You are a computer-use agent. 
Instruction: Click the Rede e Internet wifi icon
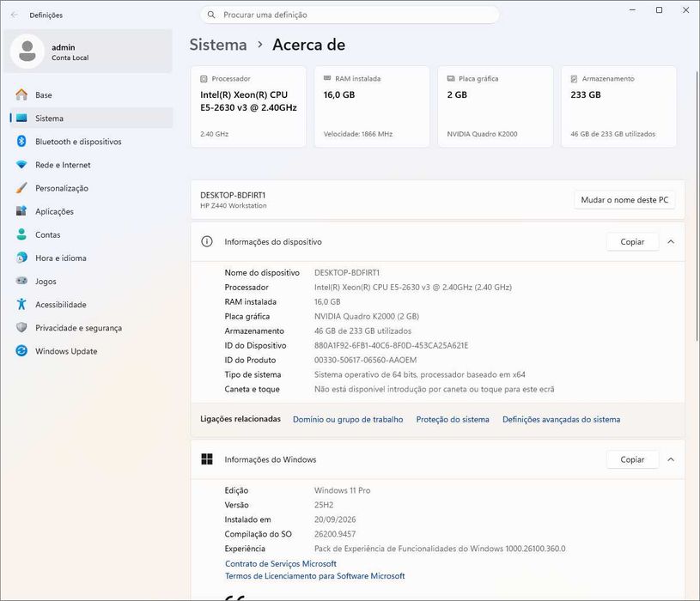click(x=21, y=165)
